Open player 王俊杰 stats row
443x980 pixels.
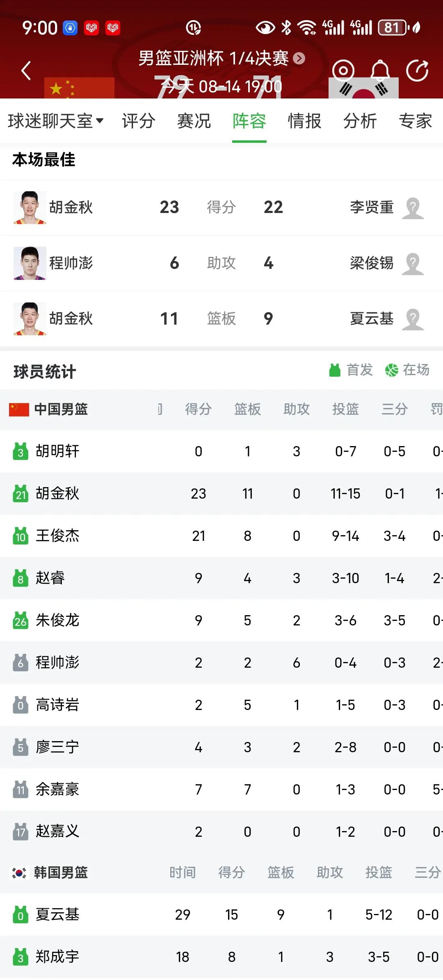pyautogui.click(x=221, y=536)
